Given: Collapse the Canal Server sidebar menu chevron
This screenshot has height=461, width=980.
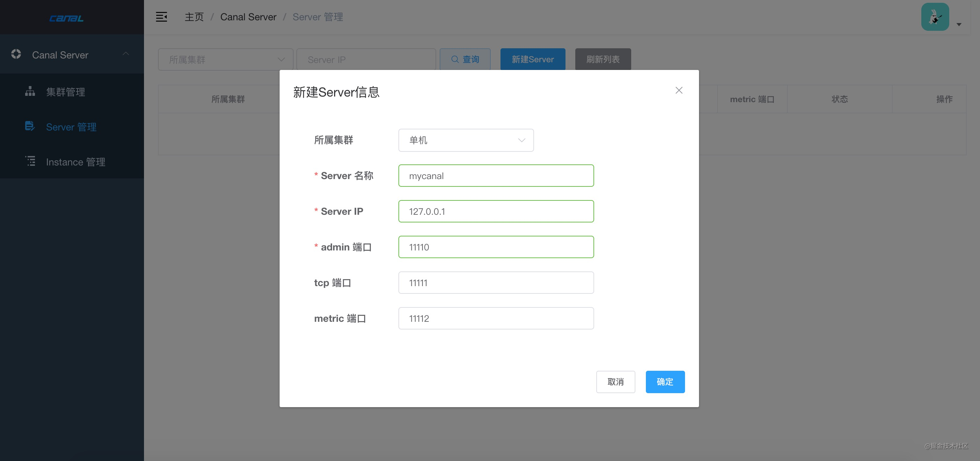Looking at the screenshot, I should [126, 54].
